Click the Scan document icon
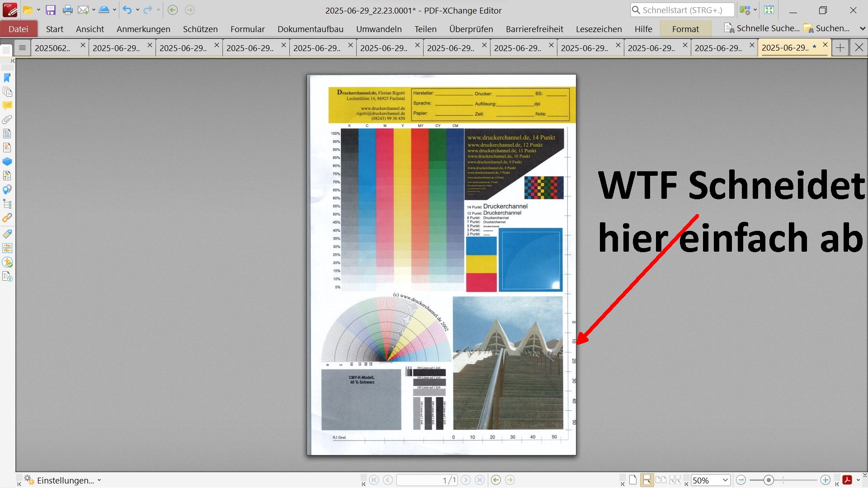Viewport: 868px width, 488px height. click(104, 10)
